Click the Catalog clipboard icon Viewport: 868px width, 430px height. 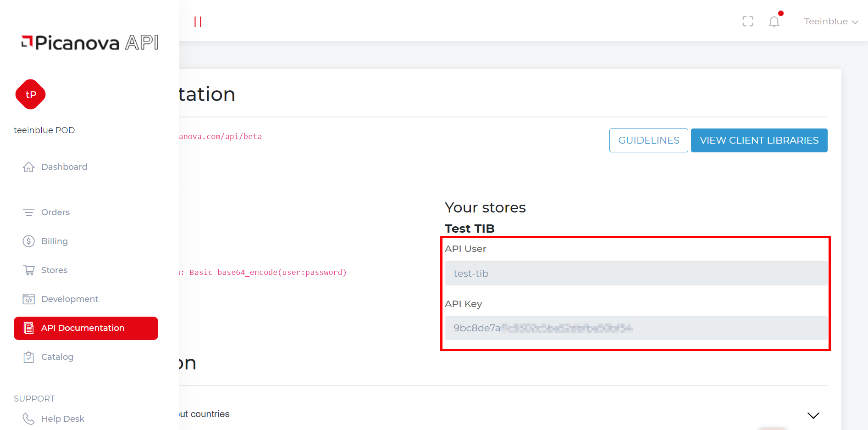pos(28,357)
